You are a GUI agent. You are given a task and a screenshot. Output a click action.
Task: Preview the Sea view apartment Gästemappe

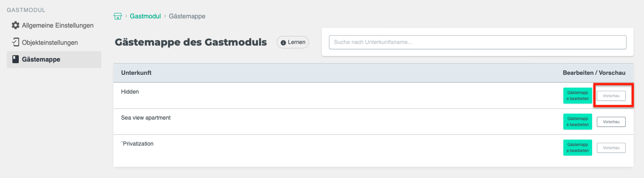(611, 122)
